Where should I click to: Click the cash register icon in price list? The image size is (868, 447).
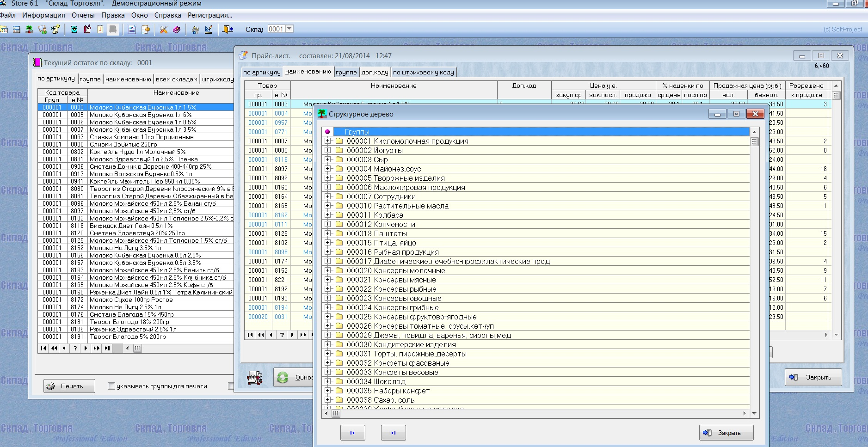coord(255,378)
